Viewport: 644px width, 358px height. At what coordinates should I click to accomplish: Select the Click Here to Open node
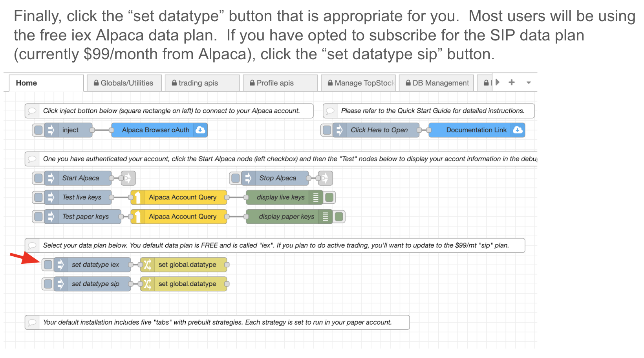click(379, 130)
